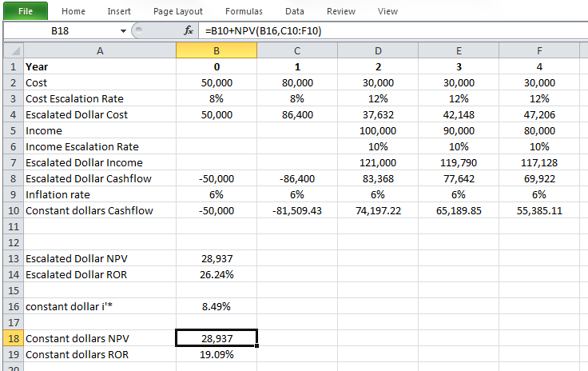Select cell showing 69,922

click(x=539, y=178)
